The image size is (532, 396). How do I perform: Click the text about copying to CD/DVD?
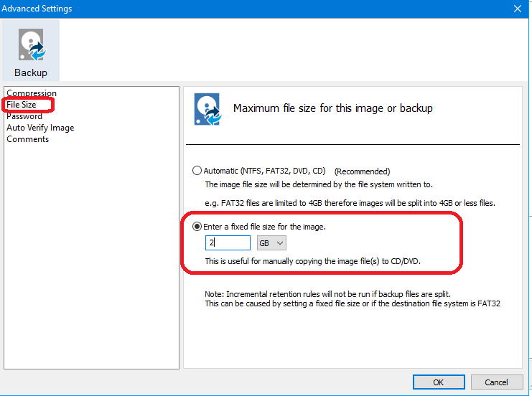312,261
